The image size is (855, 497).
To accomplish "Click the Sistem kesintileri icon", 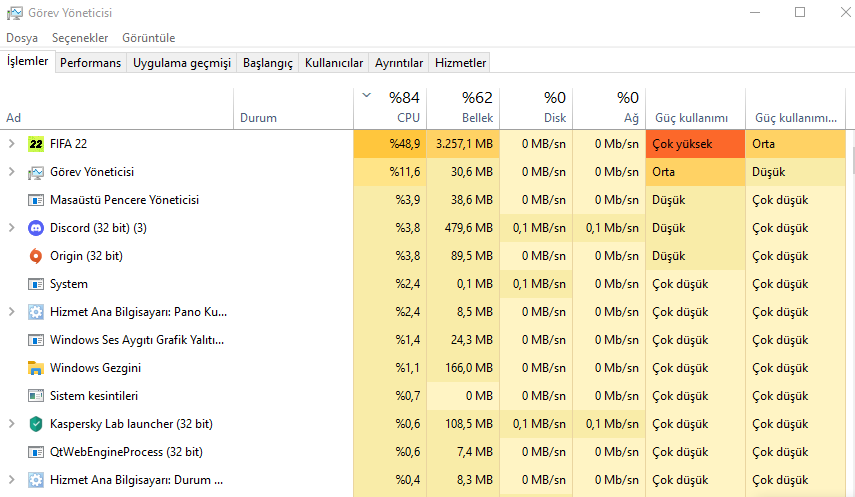I will tap(36, 396).
